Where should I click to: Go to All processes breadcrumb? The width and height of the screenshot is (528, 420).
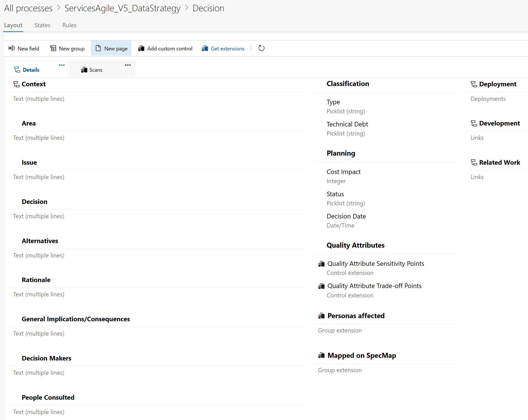tap(28, 8)
